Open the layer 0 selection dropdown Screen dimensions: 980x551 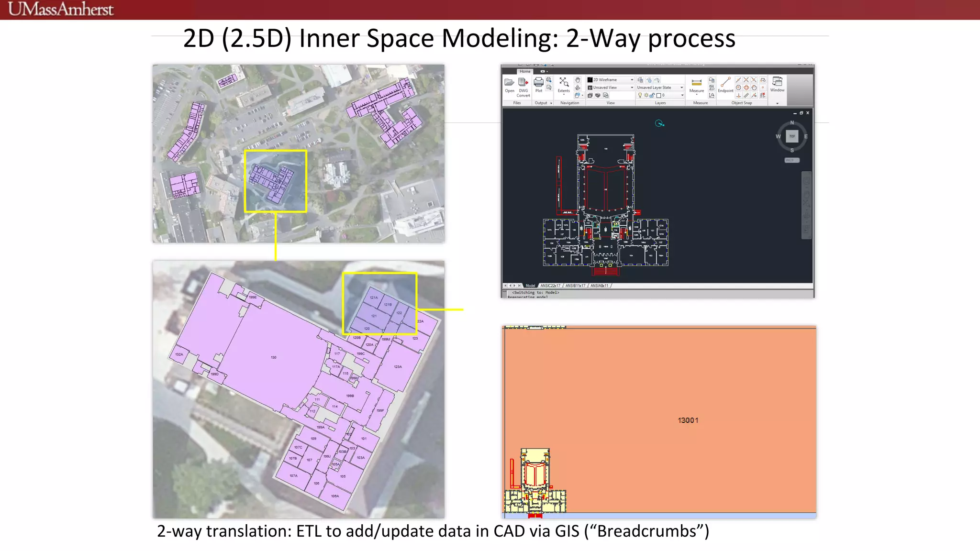point(682,95)
